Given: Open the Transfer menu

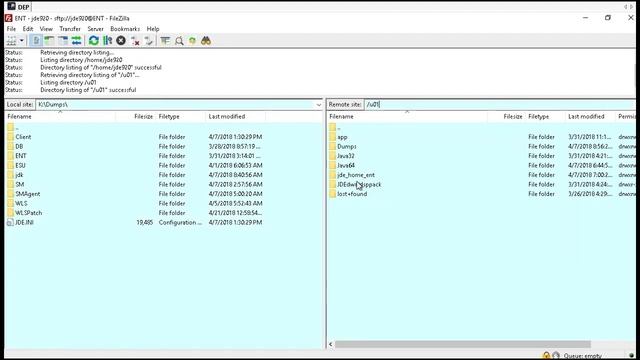Looking at the screenshot, I should click(x=70, y=29).
